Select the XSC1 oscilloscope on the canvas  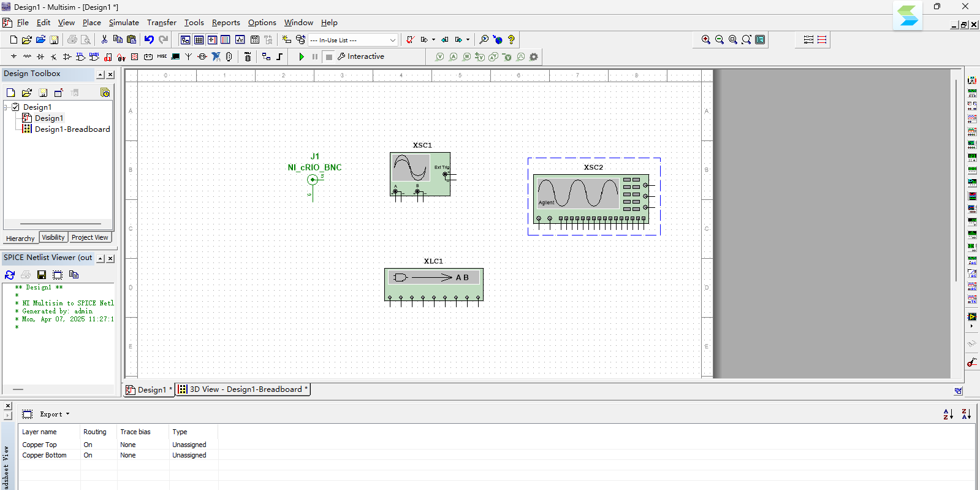[x=420, y=174]
